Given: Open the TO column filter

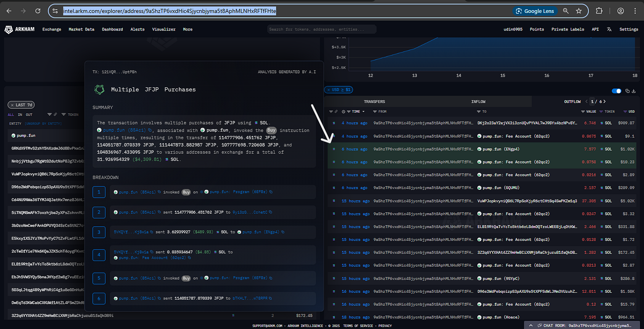Looking at the screenshot, I should (479, 112).
